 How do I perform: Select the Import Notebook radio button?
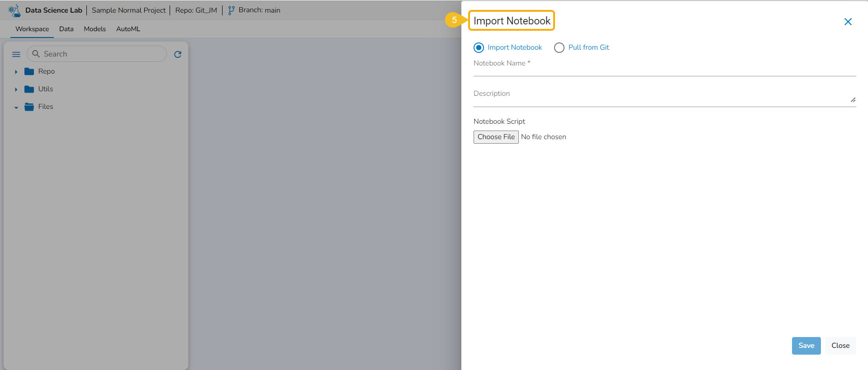click(x=479, y=47)
